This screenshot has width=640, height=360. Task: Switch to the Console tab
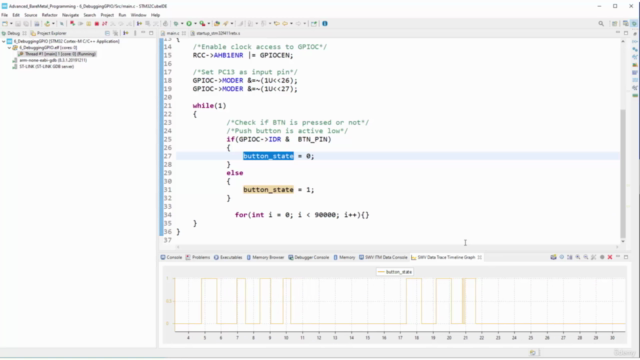click(x=171, y=258)
